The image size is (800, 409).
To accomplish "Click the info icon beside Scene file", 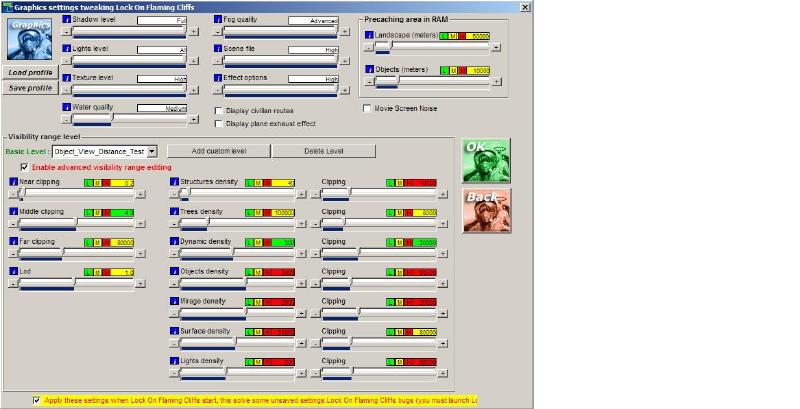I will 218,48.
